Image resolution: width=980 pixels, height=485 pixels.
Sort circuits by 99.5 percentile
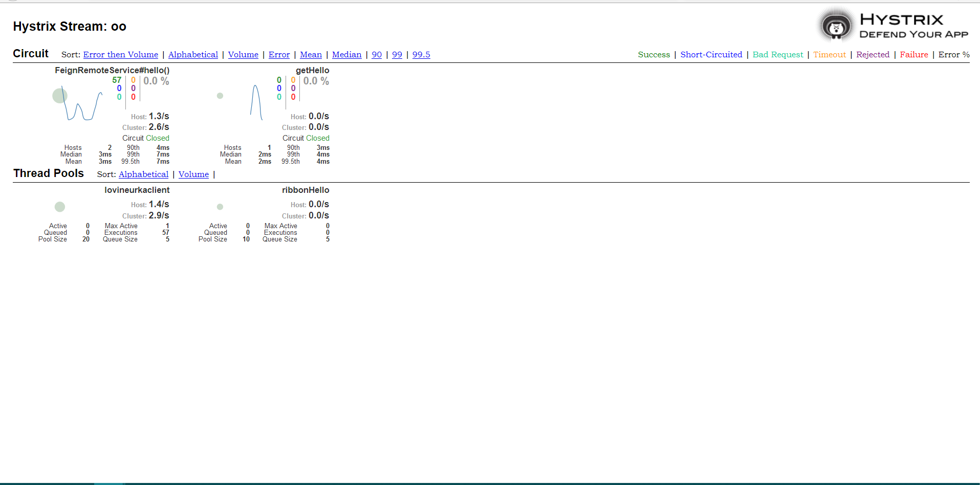(x=421, y=55)
